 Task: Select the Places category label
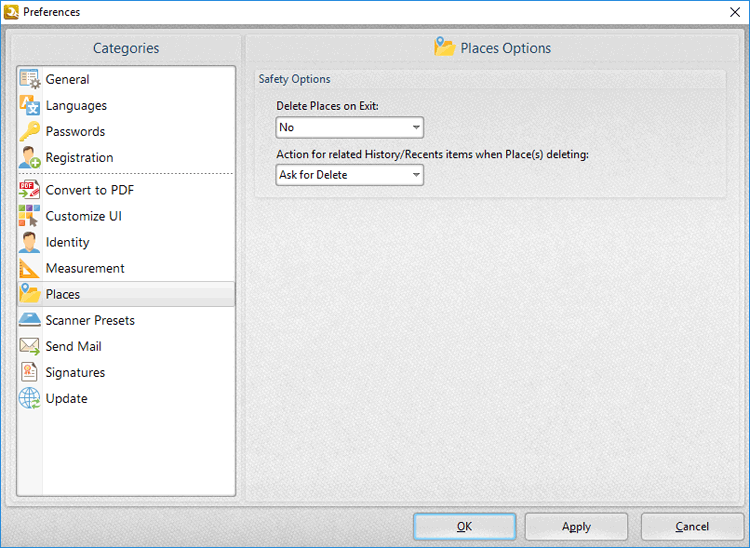pyautogui.click(x=63, y=294)
